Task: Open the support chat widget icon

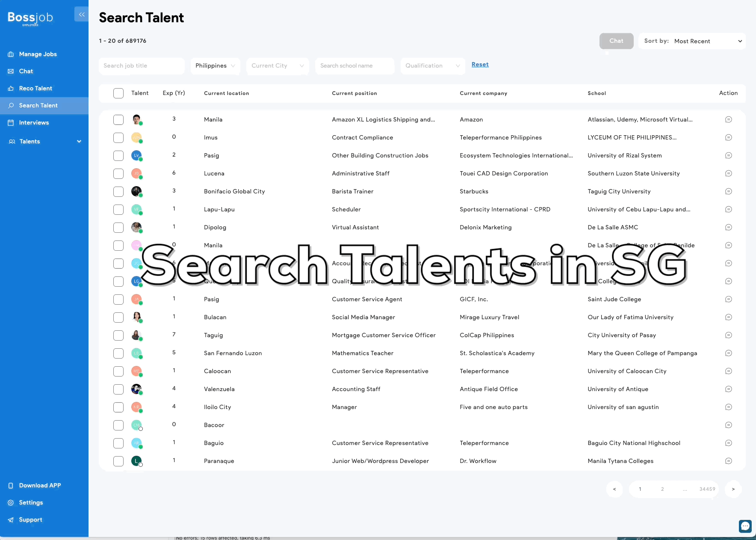Action: click(745, 526)
